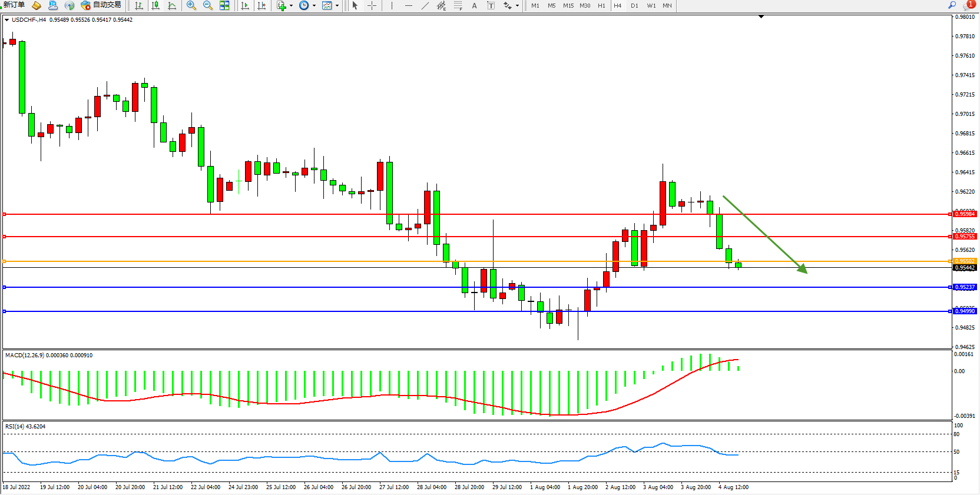Tile chart windows icon
980x495 pixels.
point(224,5)
